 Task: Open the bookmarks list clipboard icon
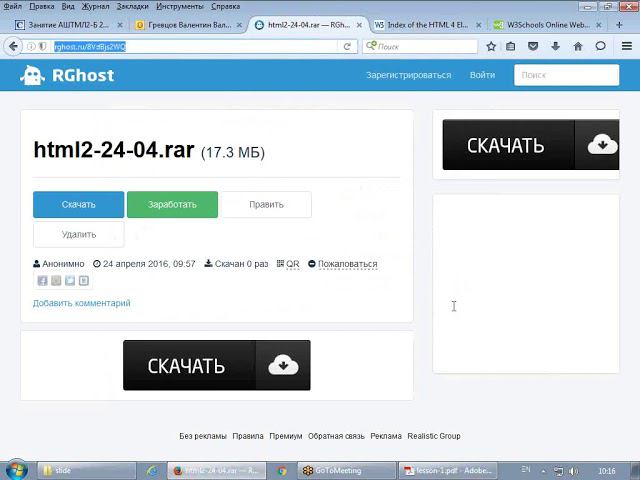pos(511,47)
